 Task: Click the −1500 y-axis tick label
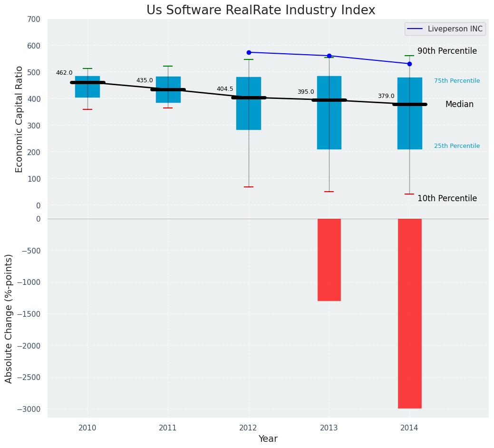coord(29,314)
